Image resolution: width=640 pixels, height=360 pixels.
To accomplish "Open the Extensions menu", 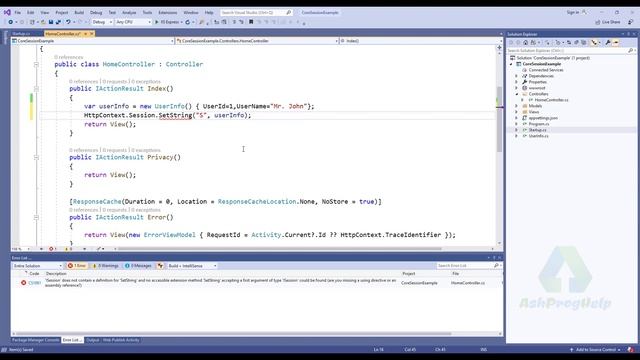I will coord(168,12).
